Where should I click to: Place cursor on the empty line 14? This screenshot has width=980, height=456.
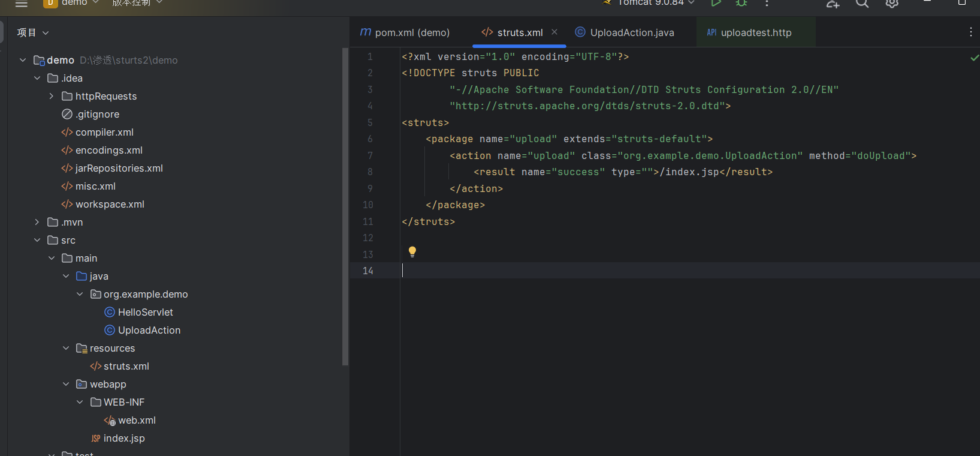point(689,271)
